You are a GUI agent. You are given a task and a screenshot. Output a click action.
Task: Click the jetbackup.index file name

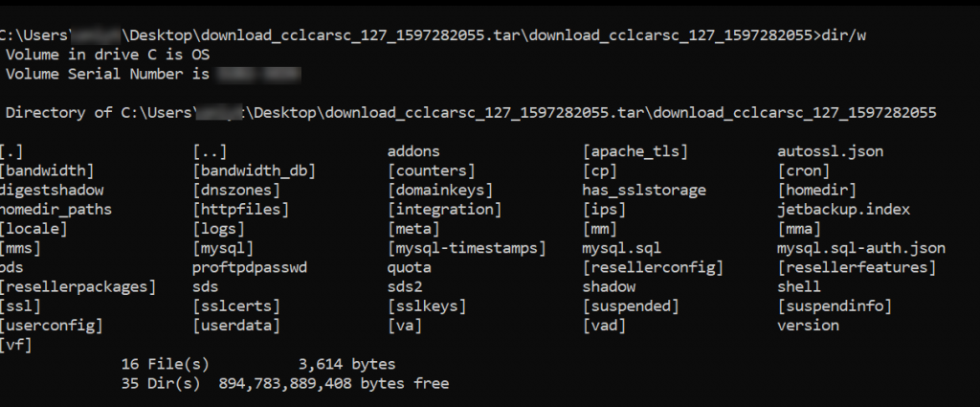pos(844,209)
